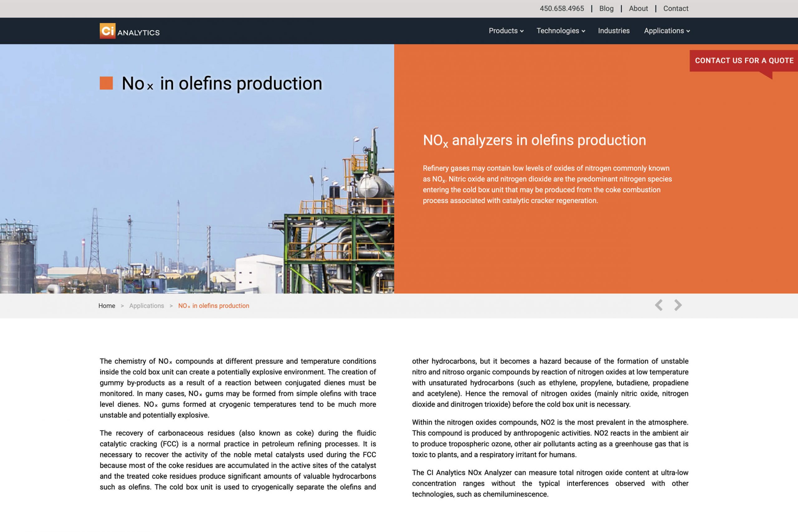Go to Home via breadcrumb
The width and height of the screenshot is (798, 532).
pos(107,306)
